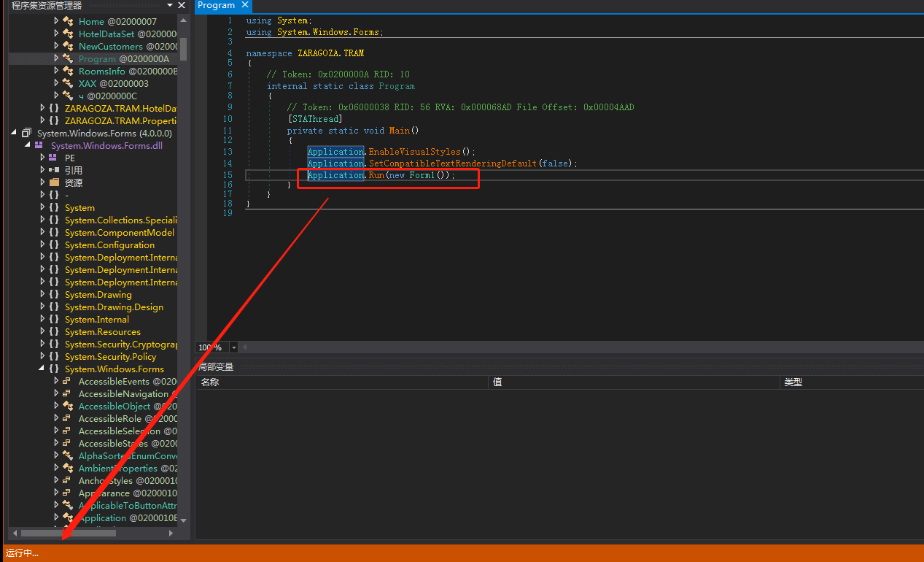
Task: Click the assembly tree vertical scrollbar thumb
Action: point(184,48)
